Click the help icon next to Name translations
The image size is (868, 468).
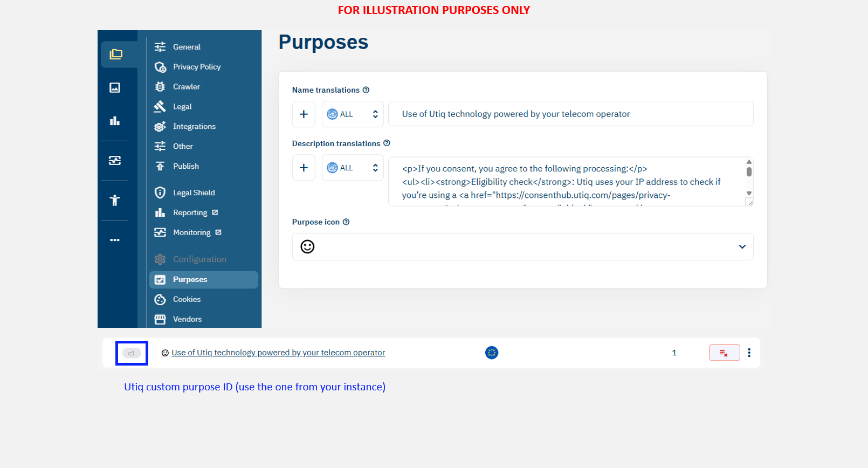(x=366, y=90)
